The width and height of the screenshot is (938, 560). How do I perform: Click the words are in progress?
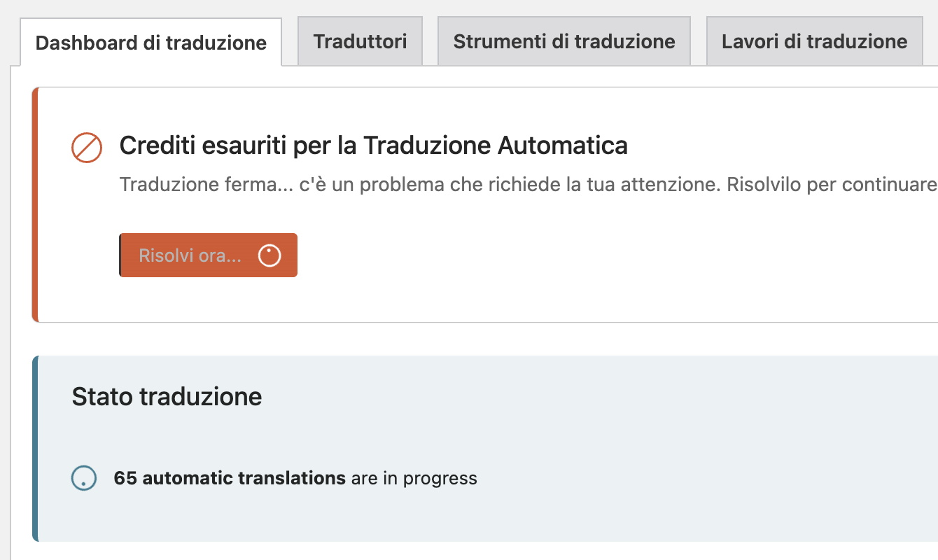coord(414,479)
